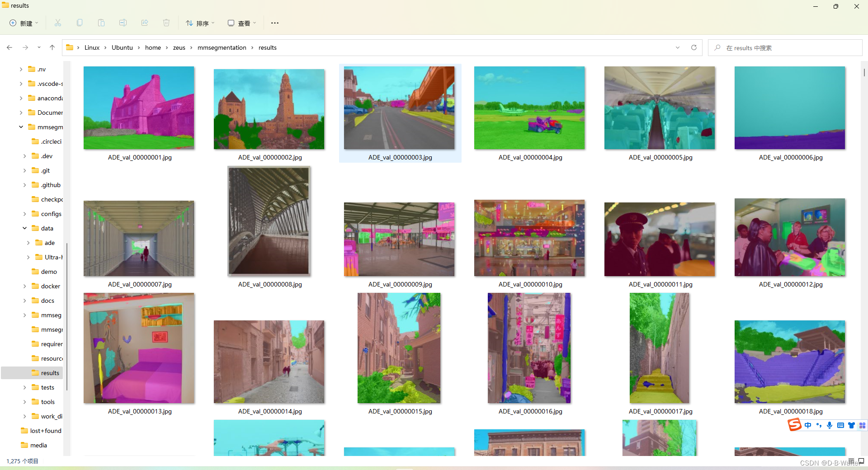The image size is (868, 470).
Task: Click the Paste clipboard icon
Action: coord(101,23)
